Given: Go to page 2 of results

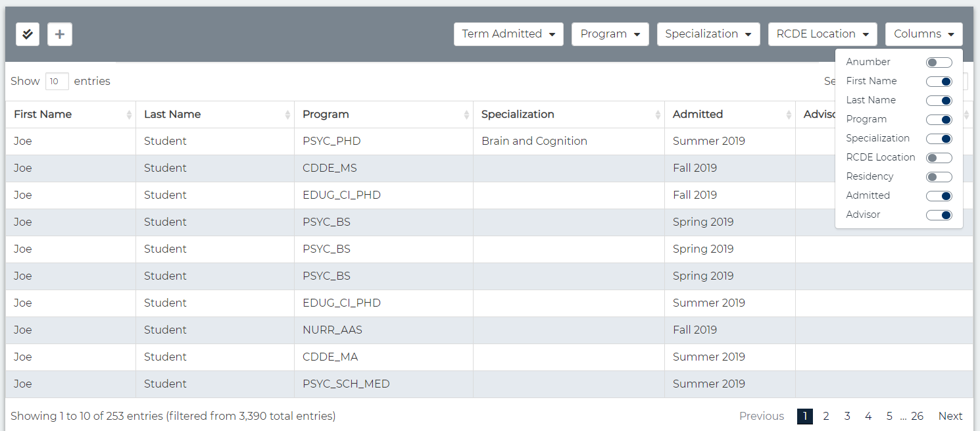Looking at the screenshot, I should tap(826, 416).
